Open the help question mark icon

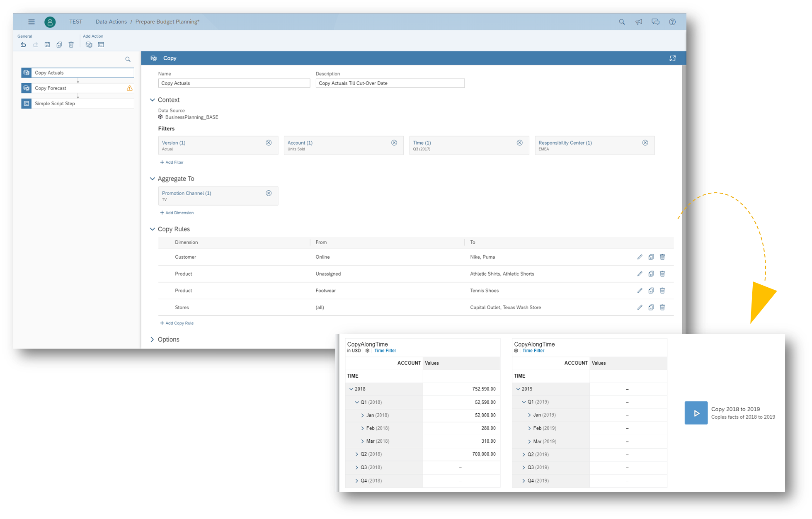pos(672,22)
